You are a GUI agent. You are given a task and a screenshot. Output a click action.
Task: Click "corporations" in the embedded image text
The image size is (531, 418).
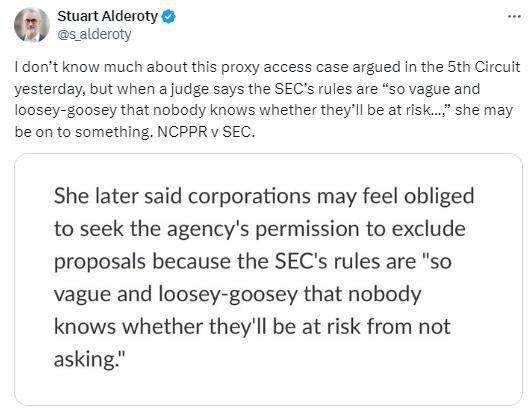(x=249, y=196)
